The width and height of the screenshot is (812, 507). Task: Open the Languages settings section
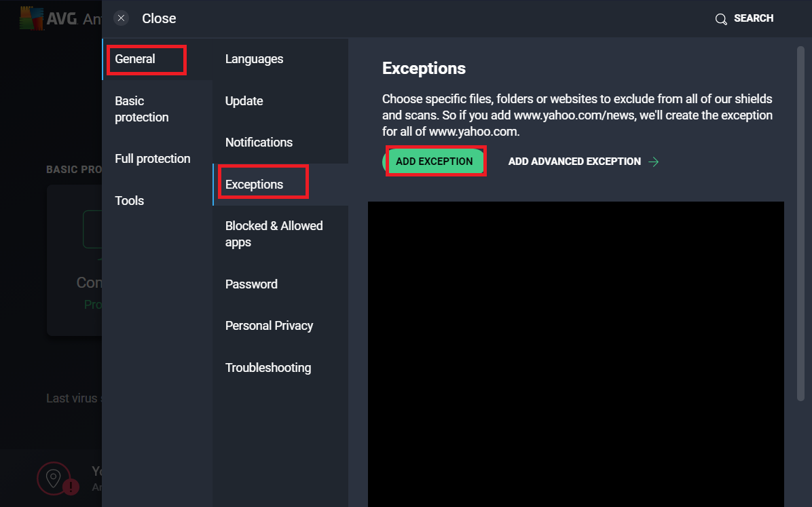(x=254, y=59)
